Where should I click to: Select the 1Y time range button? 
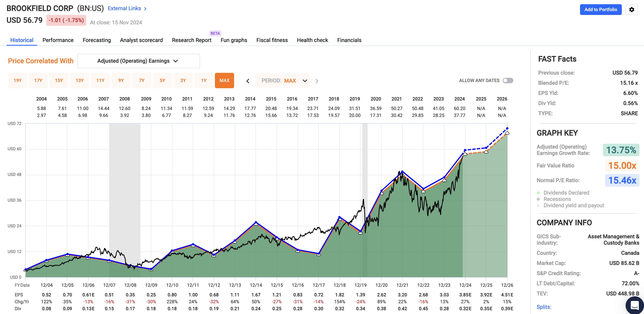tap(203, 80)
